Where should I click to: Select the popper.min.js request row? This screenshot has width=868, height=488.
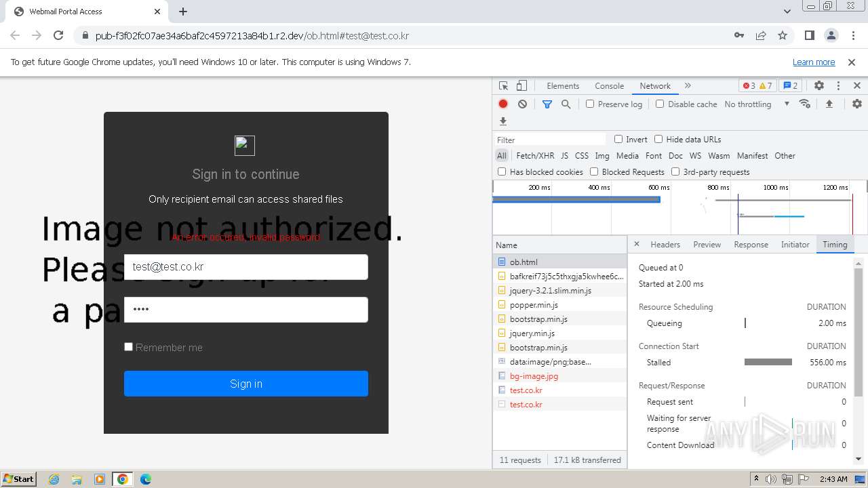pyautogui.click(x=560, y=305)
